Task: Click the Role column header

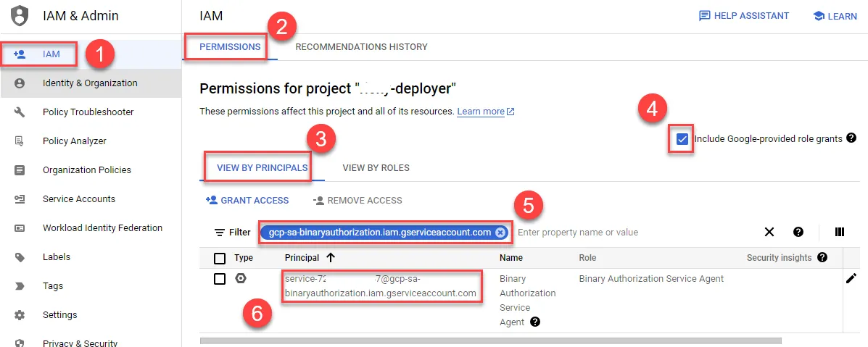Action: click(x=587, y=257)
